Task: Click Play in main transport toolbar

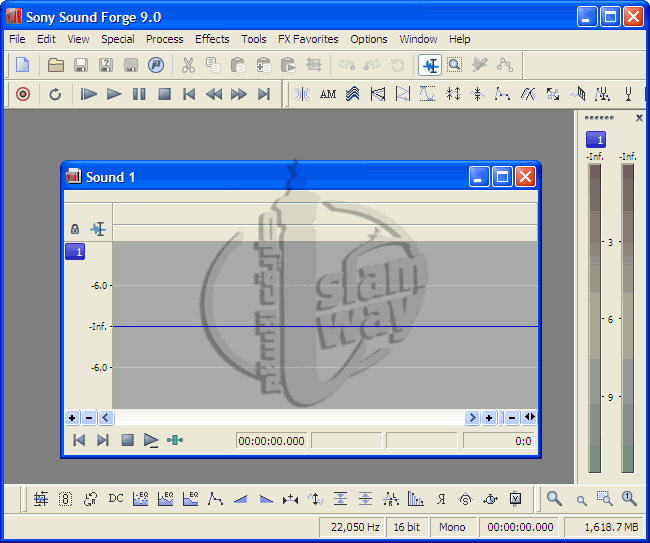Action: click(x=114, y=94)
